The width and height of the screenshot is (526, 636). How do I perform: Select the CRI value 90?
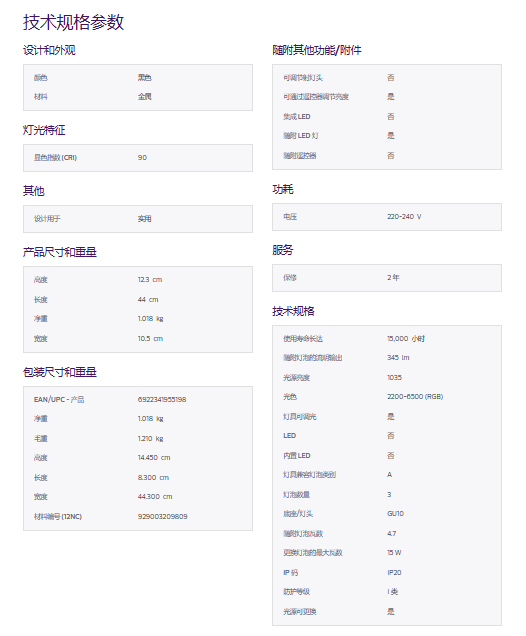point(142,157)
